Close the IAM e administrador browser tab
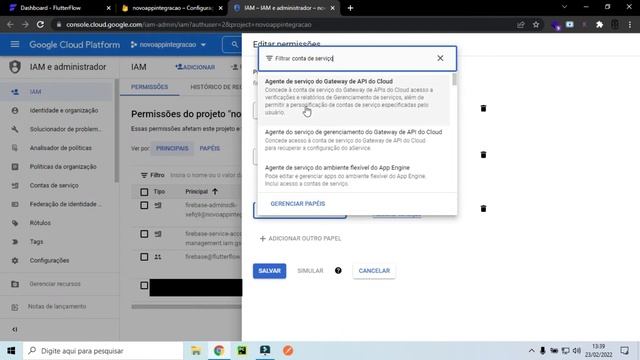 333,8
